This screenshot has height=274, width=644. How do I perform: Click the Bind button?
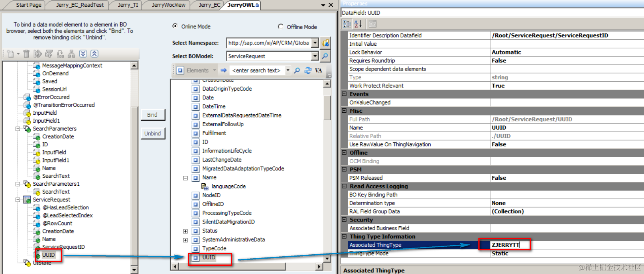coord(152,115)
